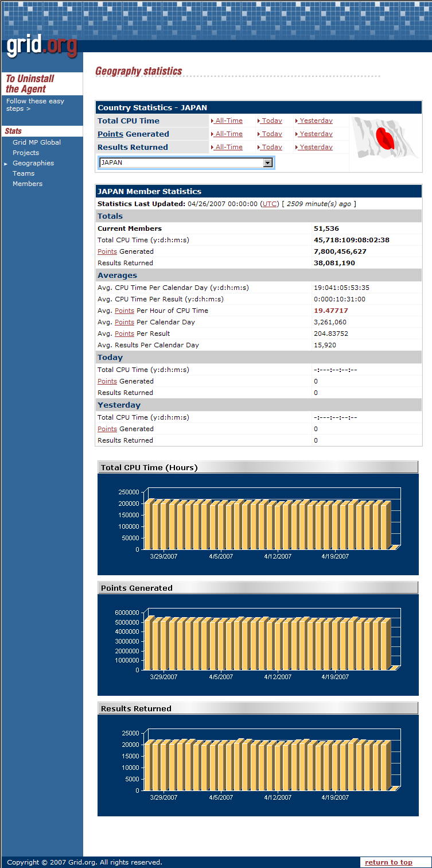The image size is (432, 868).
Task: Open Members in sidebar
Action: click(28, 184)
